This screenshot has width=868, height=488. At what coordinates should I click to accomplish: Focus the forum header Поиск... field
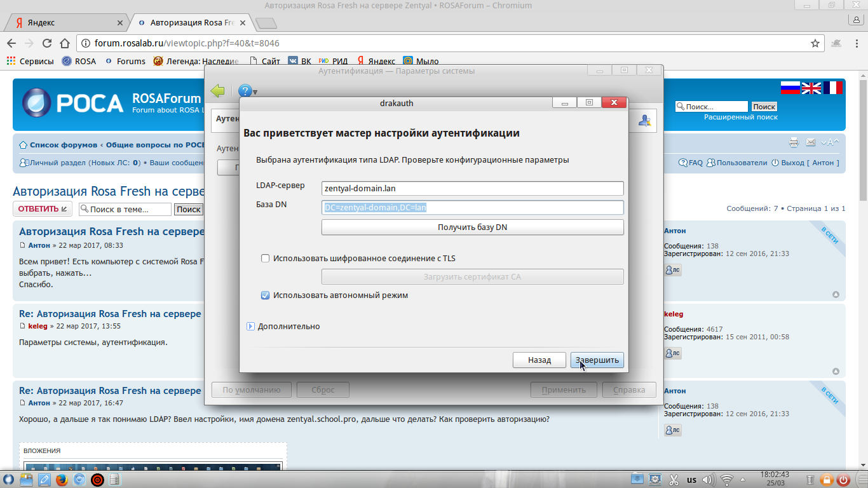[x=712, y=107]
